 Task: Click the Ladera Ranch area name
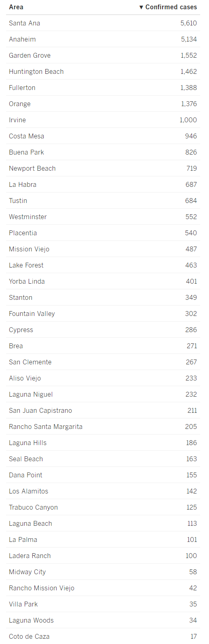pos(30,556)
